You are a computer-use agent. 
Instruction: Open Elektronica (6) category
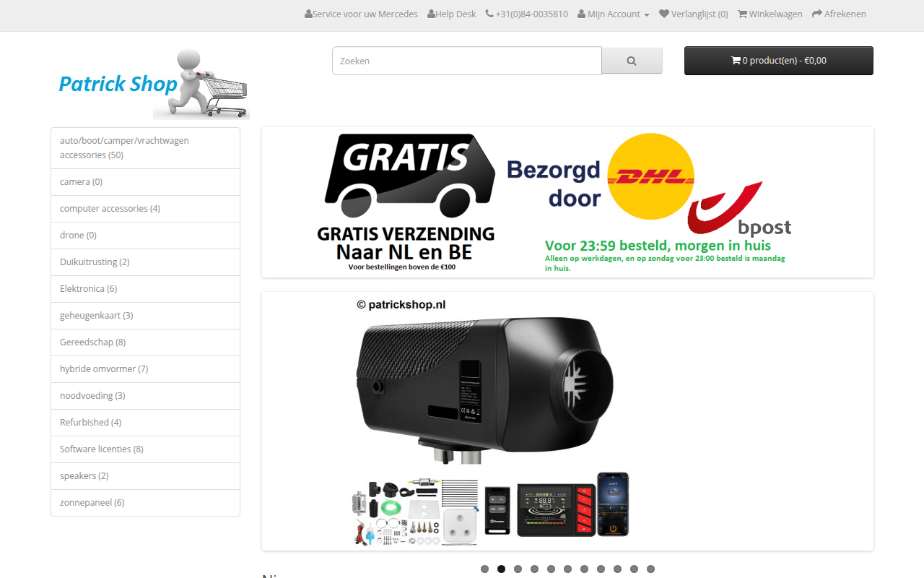[x=145, y=289]
